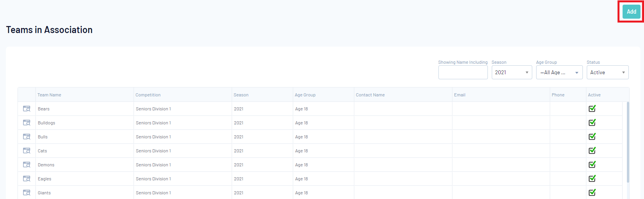Toggle the Active checkbox for Eagles
The width and height of the screenshot is (644, 199).
(592, 178)
